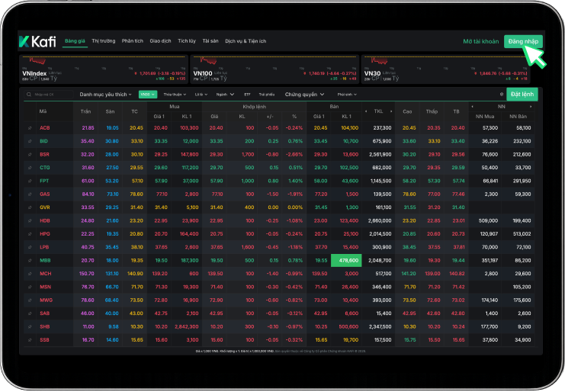Pin the BID row

coord(30,141)
